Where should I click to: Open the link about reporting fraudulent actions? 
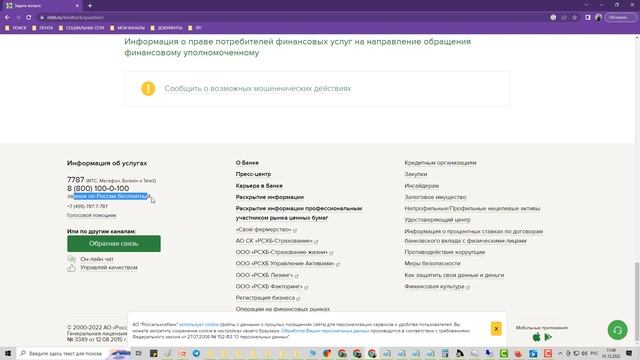258,89
